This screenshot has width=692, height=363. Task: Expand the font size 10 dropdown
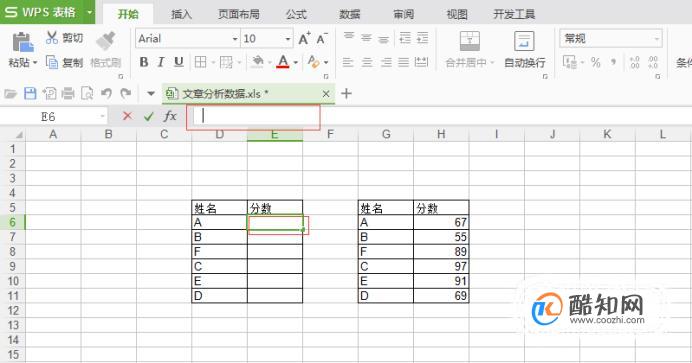coord(288,39)
